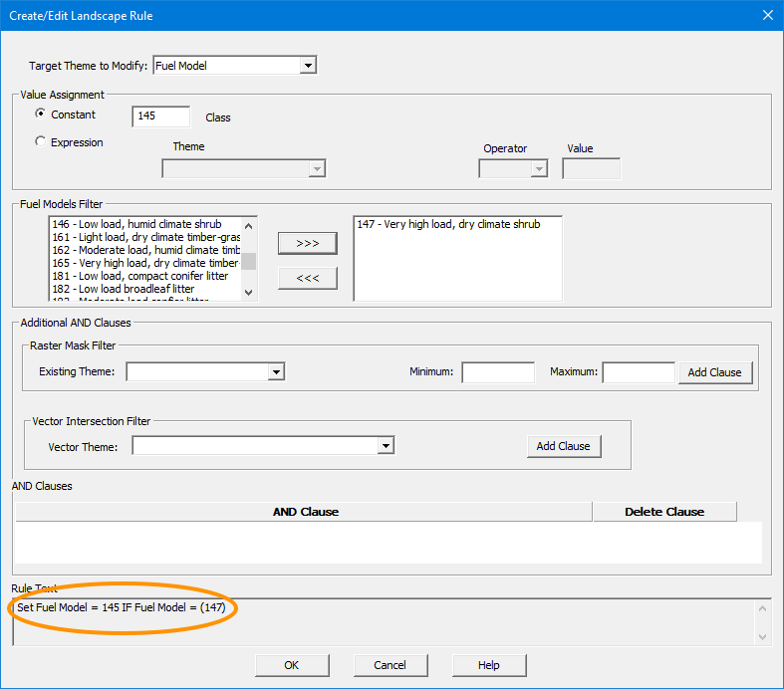Select 161 - Light load, dry climate timber-grass
The image size is (784, 689).
tap(145, 237)
